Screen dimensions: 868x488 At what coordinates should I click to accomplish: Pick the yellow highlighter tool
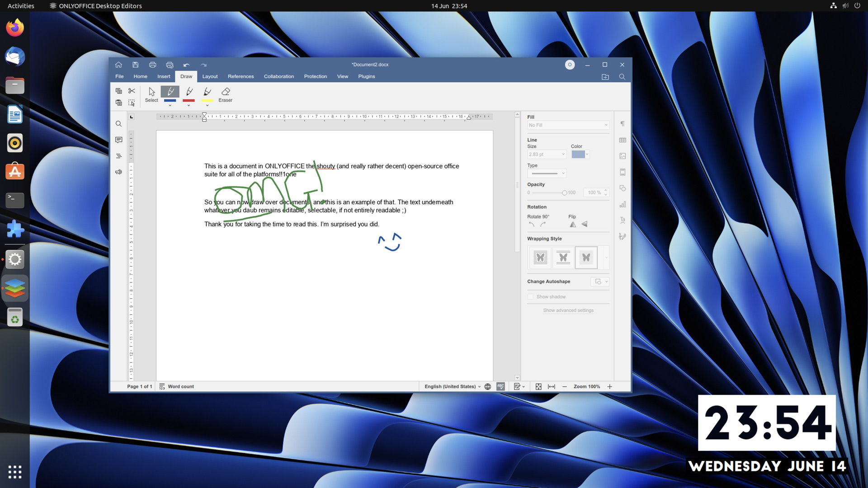[x=208, y=94]
